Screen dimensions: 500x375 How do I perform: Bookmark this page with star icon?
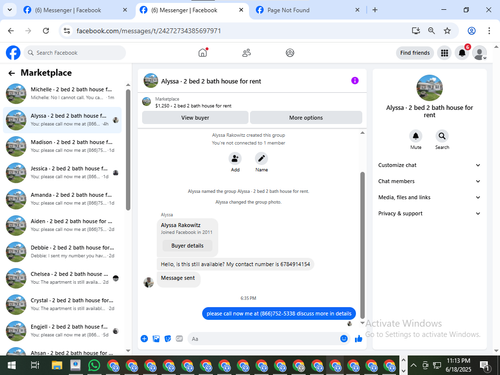click(447, 31)
